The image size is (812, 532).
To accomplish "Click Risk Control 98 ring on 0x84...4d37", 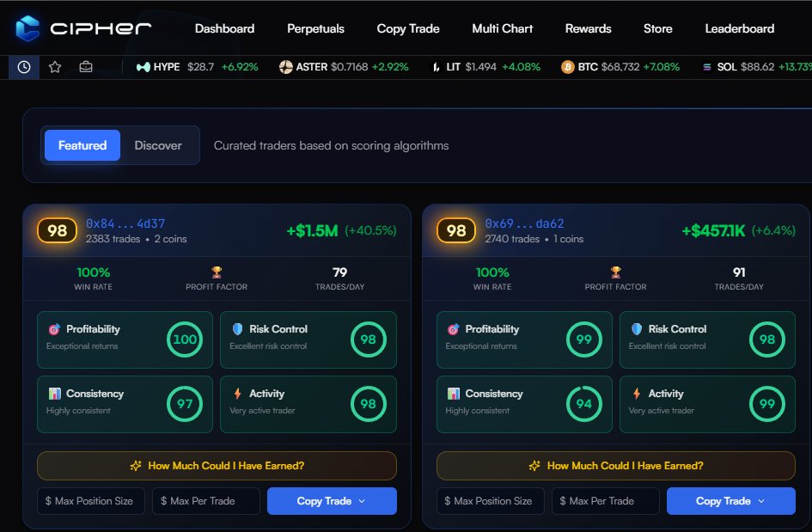I will click(x=369, y=339).
